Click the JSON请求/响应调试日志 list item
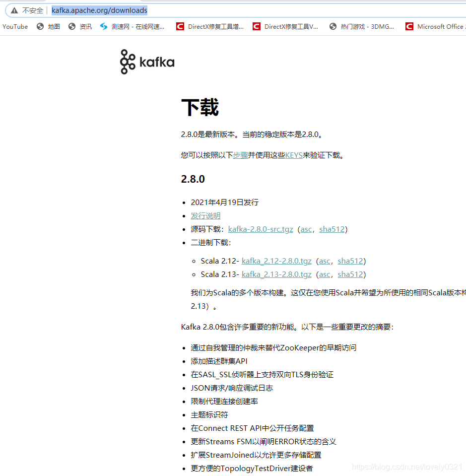466x476 pixels. 232,388
